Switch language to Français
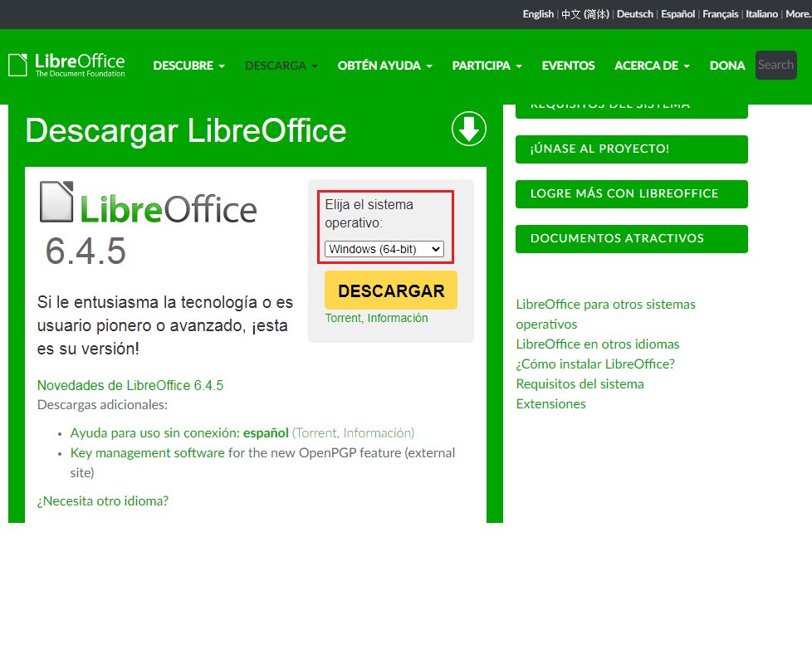Image resolution: width=812 pixels, height=664 pixels. coord(721,14)
